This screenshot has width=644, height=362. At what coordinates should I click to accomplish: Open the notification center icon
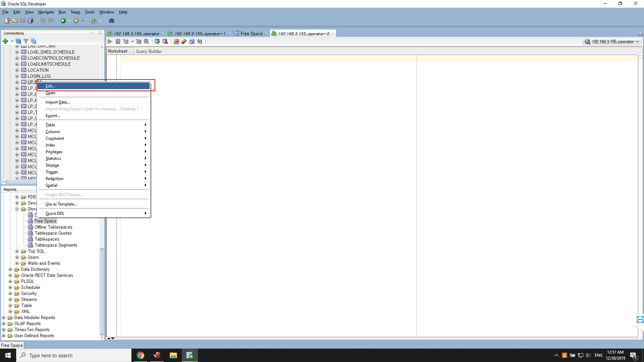tap(634, 355)
